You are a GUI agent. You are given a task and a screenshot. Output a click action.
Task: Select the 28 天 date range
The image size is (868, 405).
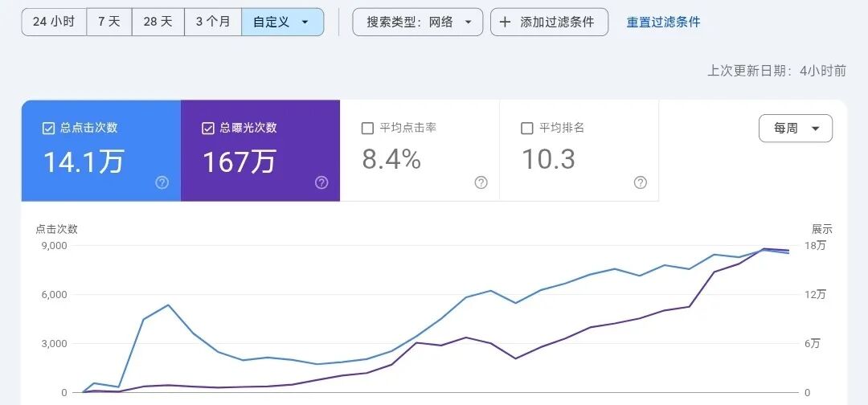click(x=158, y=22)
